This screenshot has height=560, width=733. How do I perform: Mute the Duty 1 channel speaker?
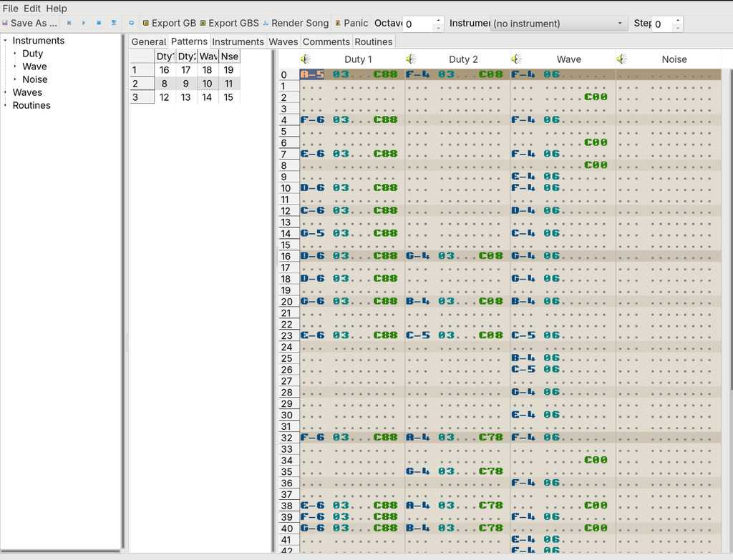coord(306,59)
